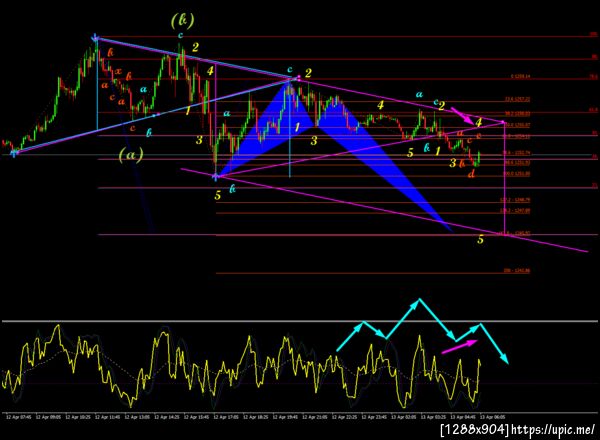Image resolution: width=600 pixels, height=440 pixels.
Task: Click the green (a) wave label
Action: pyautogui.click(x=131, y=155)
